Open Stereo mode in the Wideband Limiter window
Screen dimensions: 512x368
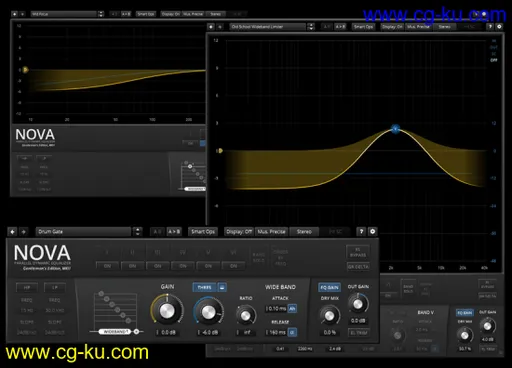click(444, 27)
